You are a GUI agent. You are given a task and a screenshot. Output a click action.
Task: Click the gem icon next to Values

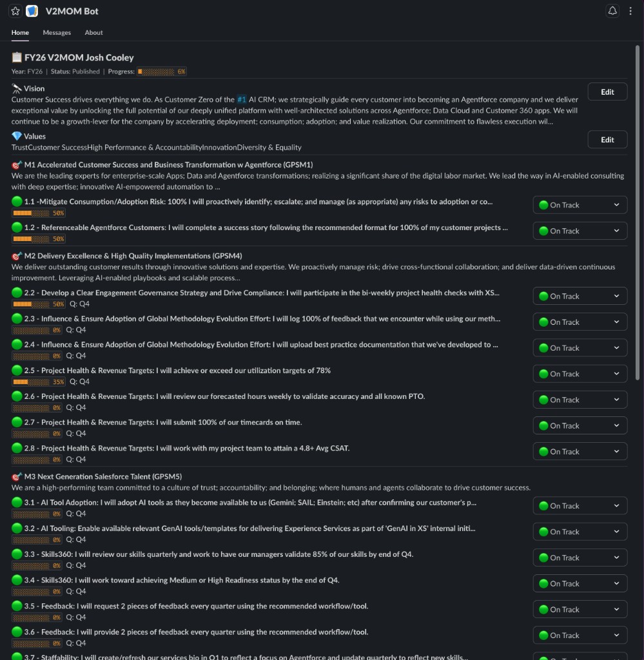pos(16,136)
